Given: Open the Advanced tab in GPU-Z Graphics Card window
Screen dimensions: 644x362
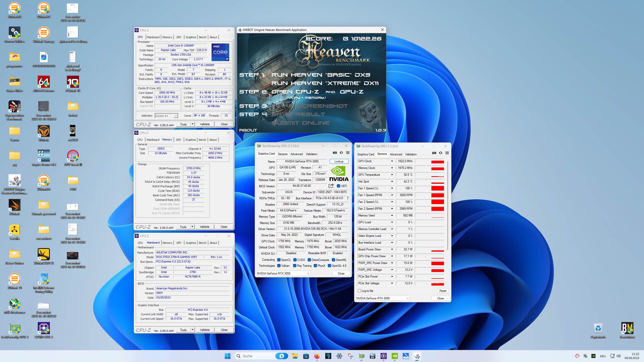Looking at the screenshot, I should tap(297, 154).
